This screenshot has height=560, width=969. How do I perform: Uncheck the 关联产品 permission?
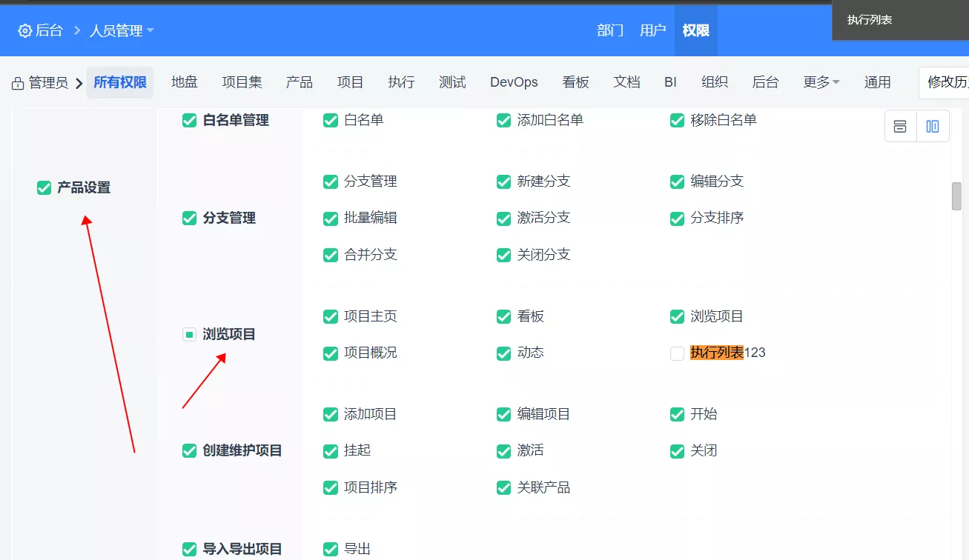[504, 487]
